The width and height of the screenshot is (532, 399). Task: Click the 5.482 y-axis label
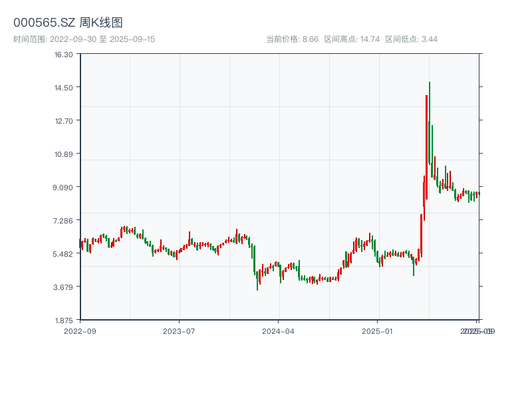64,253
